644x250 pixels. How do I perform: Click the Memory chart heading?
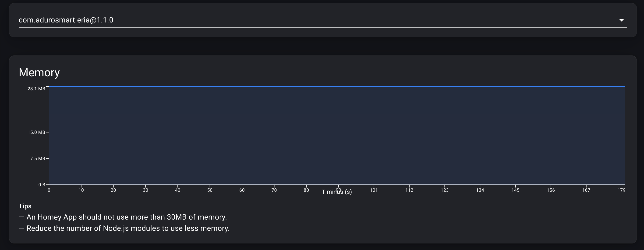[39, 73]
